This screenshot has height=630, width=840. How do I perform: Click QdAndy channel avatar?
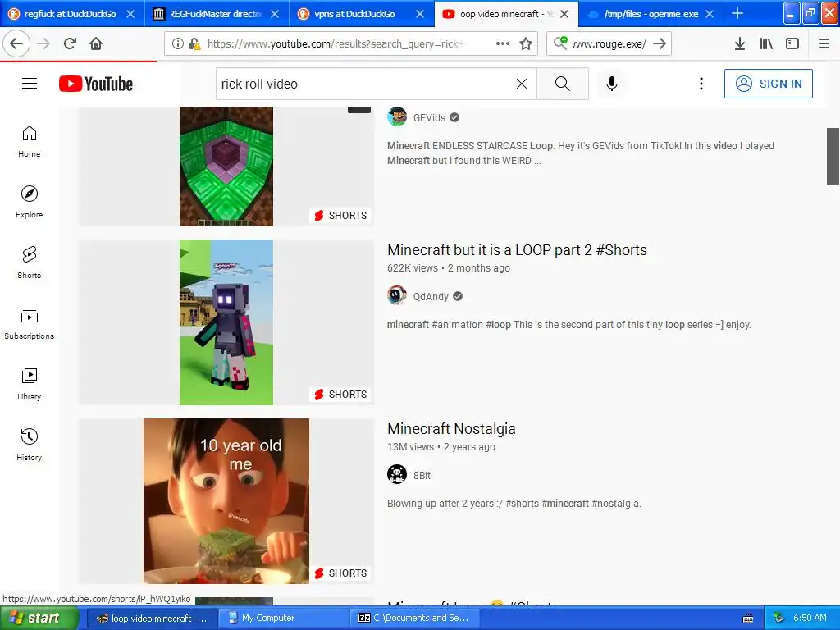point(397,295)
